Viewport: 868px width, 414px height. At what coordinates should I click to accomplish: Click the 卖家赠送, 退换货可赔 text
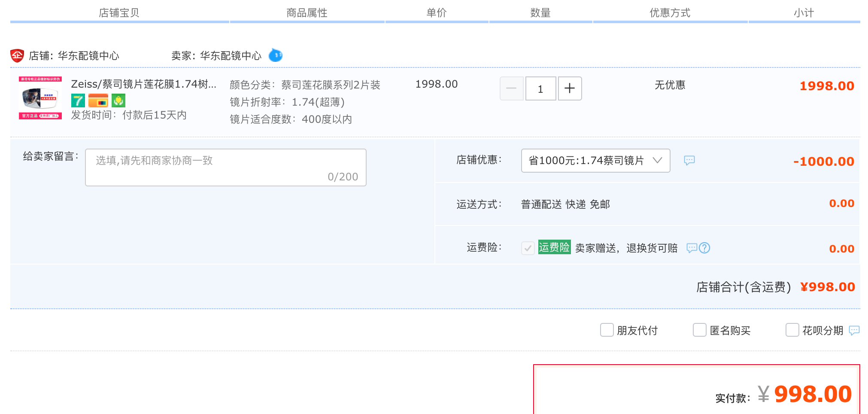(x=626, y=248)
